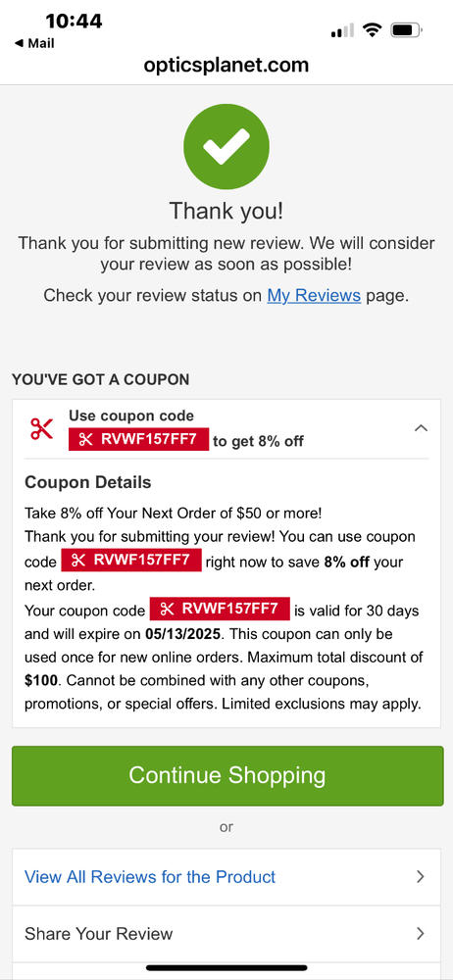
Task: Select View All Reviews for the Product
Action: coord(226,876)
